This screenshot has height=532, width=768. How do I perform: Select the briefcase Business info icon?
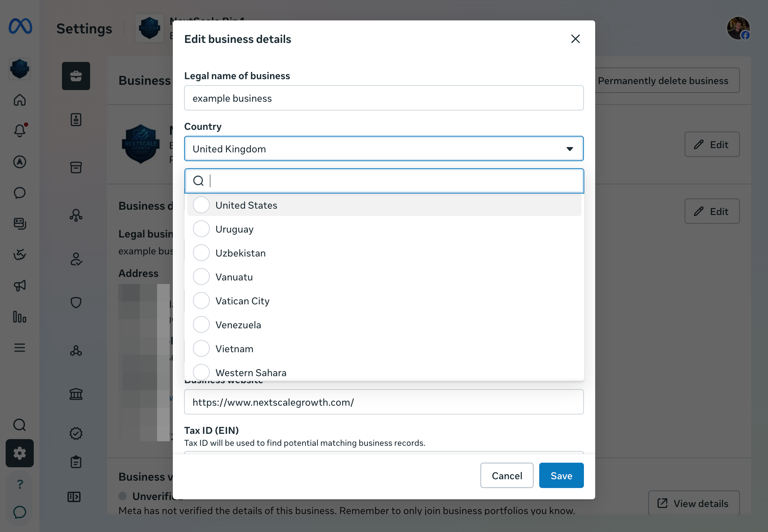76,76
